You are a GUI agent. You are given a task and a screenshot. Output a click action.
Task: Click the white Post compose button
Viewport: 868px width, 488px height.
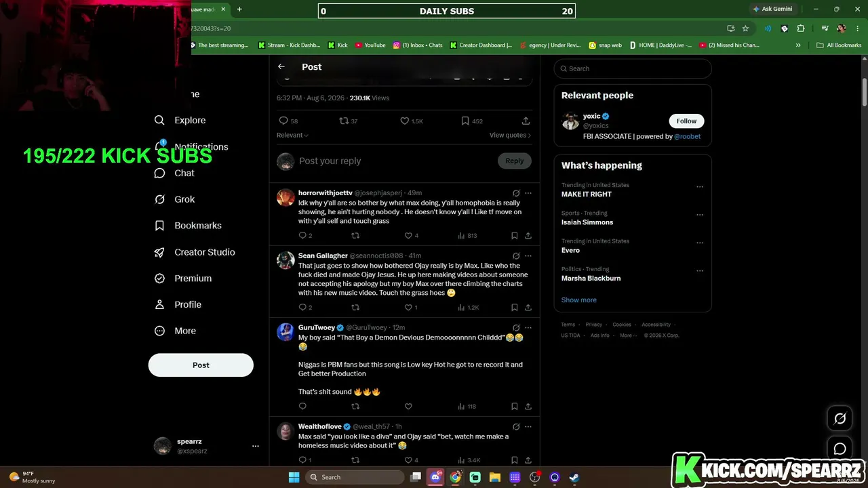(201, 365)
